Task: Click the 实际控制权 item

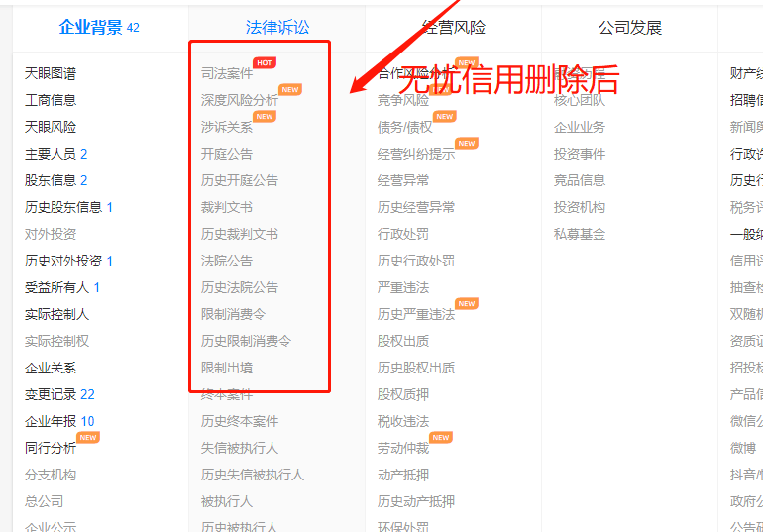Action: 56,342
